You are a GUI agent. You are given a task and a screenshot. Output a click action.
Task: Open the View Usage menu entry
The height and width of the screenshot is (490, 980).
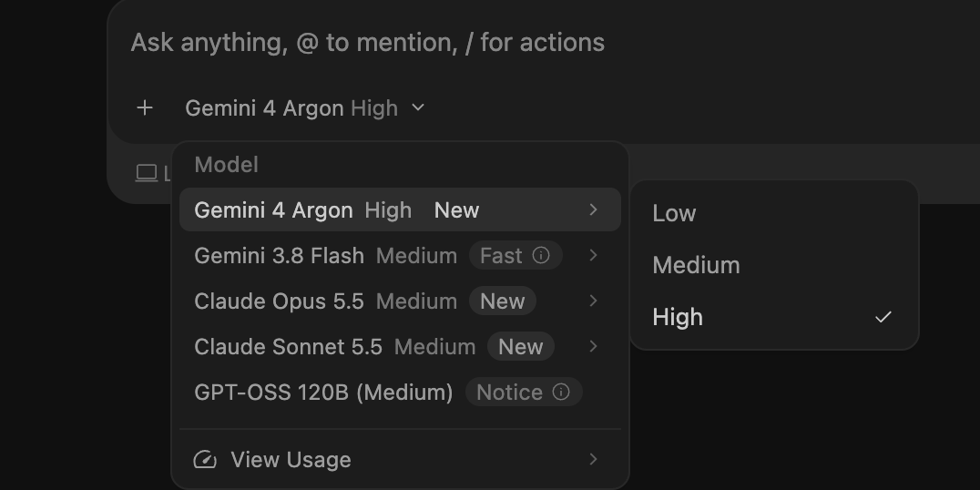(x=400, y=459)
